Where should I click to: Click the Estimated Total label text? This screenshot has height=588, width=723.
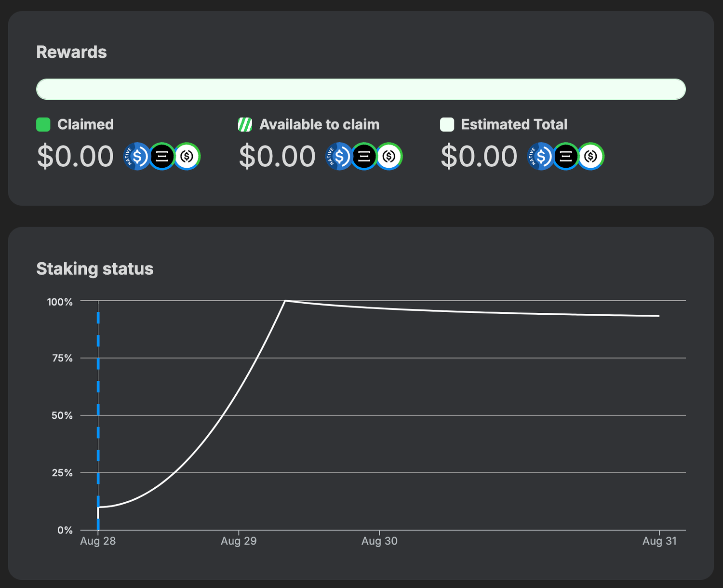(514, 125)
